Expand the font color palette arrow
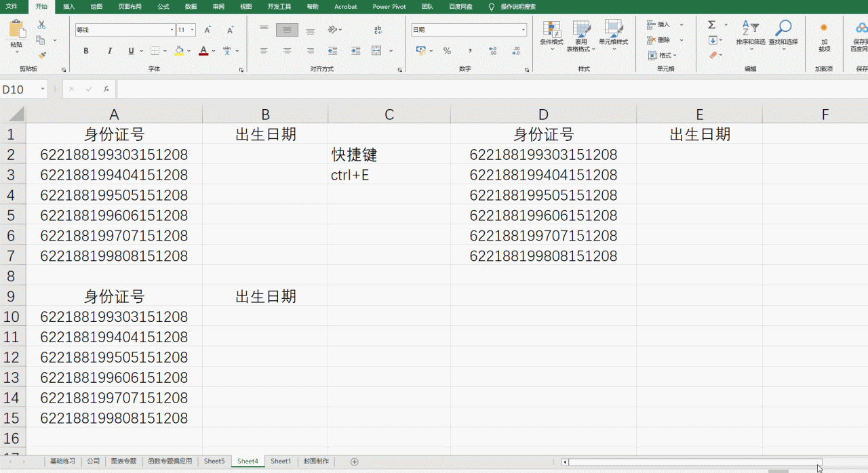Viewport: 868px width, 473px height. [214, 51]
